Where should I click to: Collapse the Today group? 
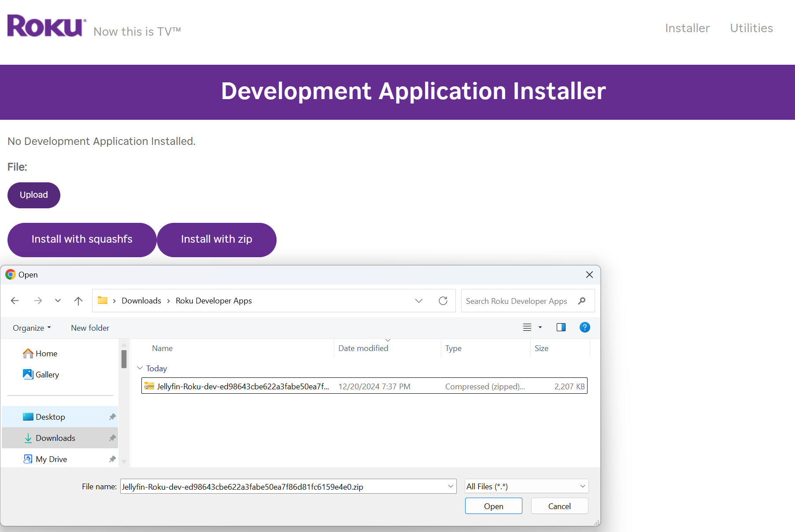click(x=140, y=368)
